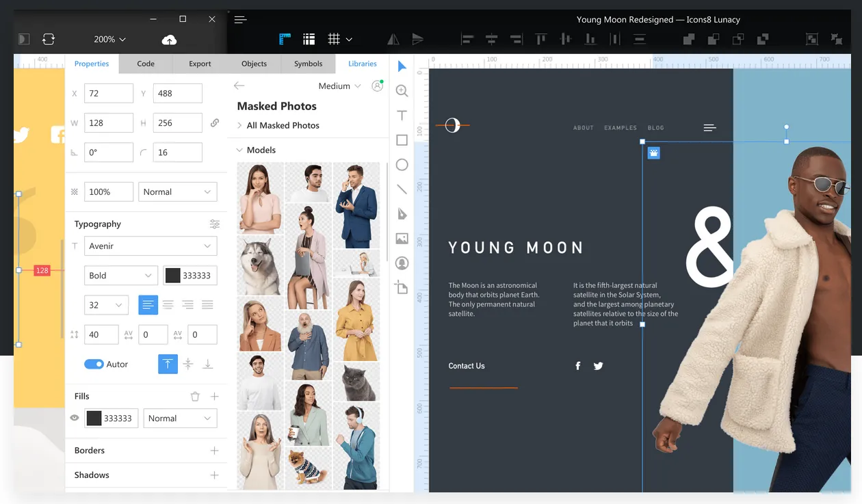Apply difference boolean operation

tap(763, 40)
